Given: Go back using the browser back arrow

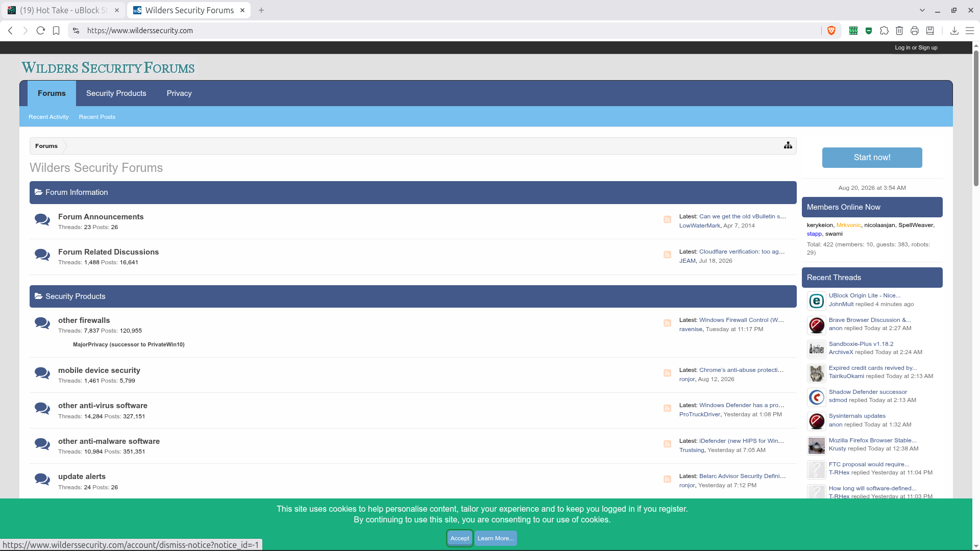Looking at the screenshot, I should pyautogui.click(x=10, y=31).
